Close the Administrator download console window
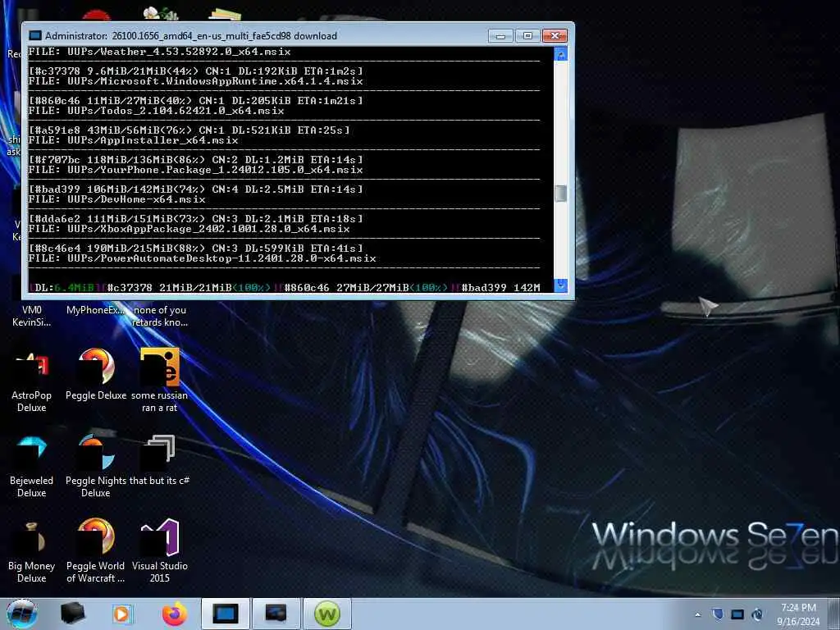 (x=555, y=36)
